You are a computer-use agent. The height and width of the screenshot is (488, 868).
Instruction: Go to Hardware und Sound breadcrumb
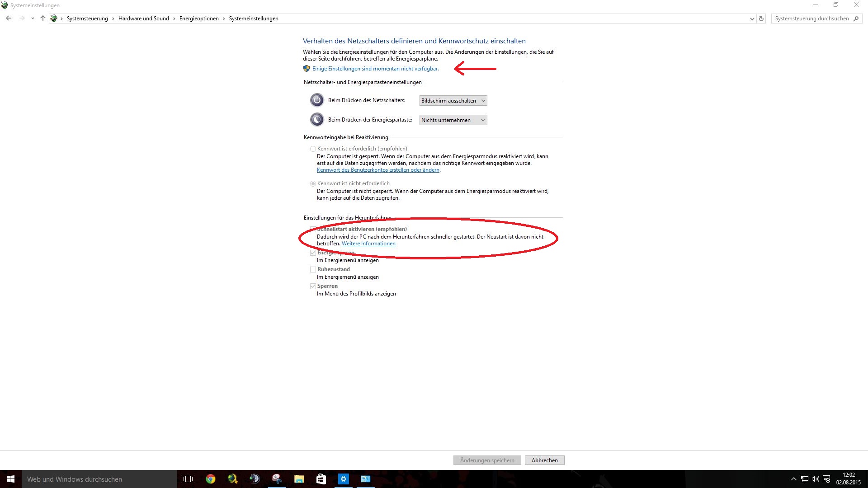tap(143, 19)
